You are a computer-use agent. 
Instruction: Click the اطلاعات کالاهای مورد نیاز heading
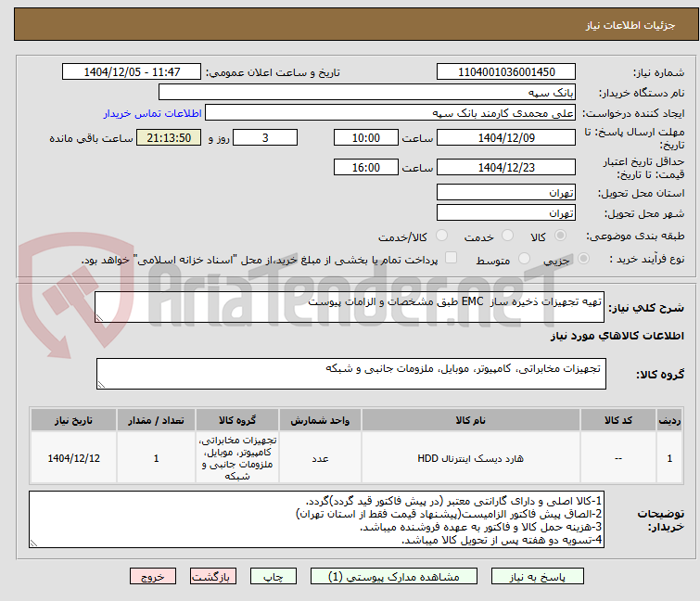[x=617, y=336]
